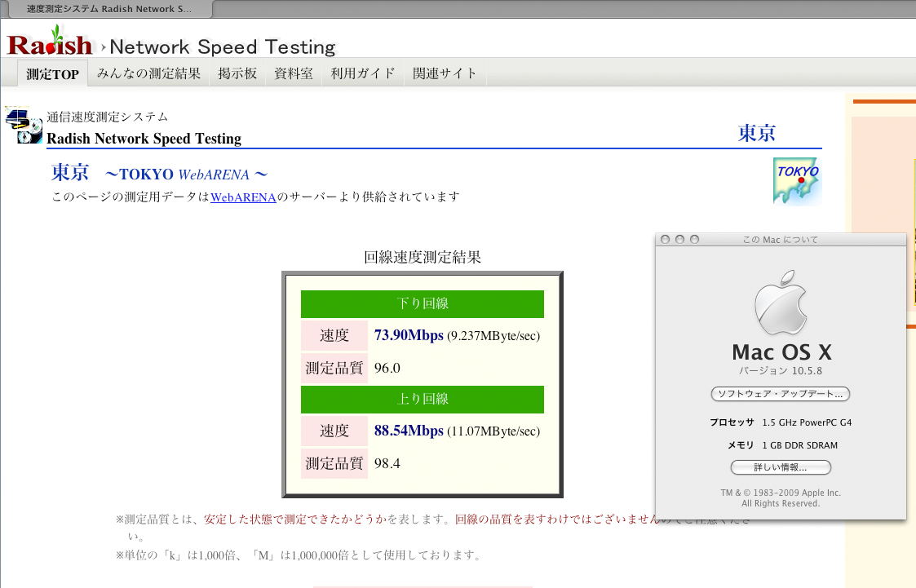Click the 1.5 GHz PowerPC G4 processor text
The width and height of the screenshot is (916, 588).
807,422
